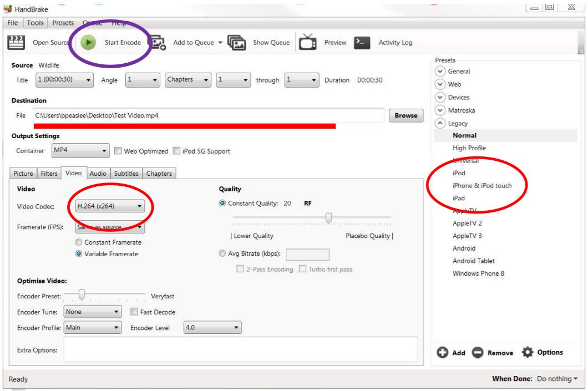Image resolution: width=588 pixels, height=391 pixels.
Task: Enable the iPod 5G Support checkbox
Action: 176,151
